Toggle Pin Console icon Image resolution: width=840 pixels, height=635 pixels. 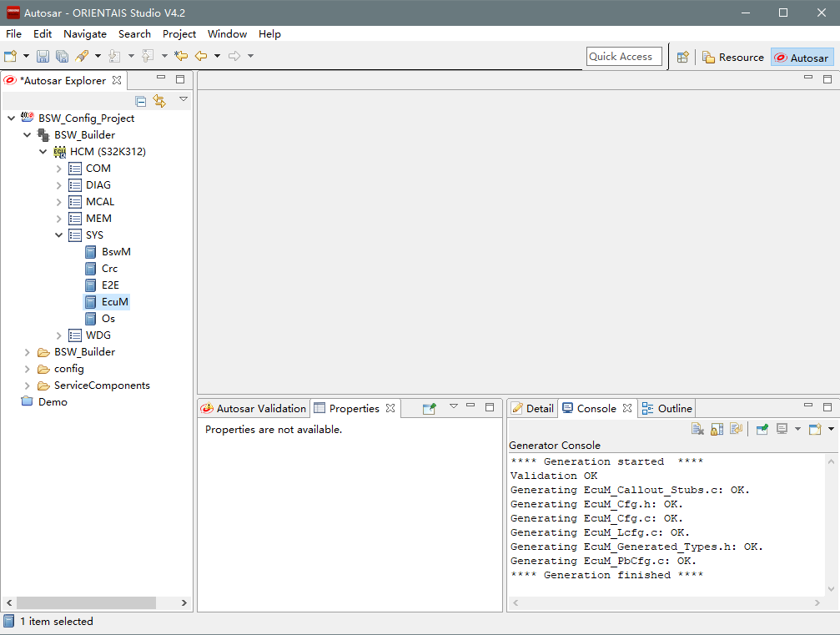click(762, 429)
